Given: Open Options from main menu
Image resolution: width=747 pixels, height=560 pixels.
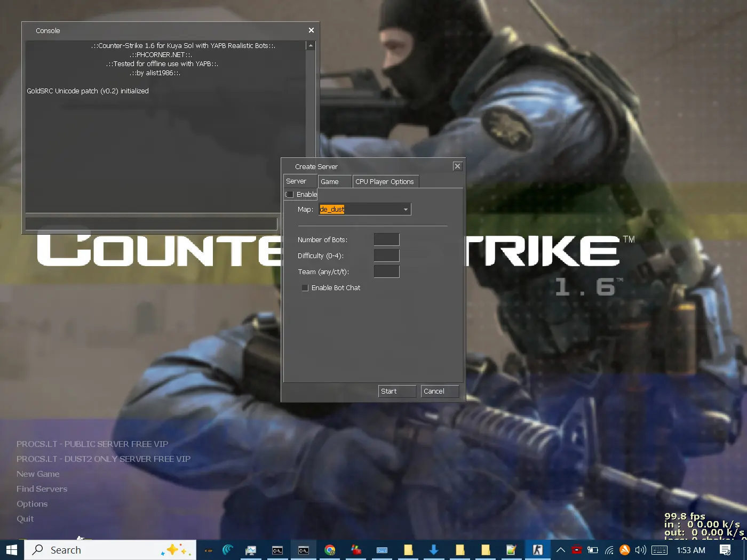Looking at the screenshot, I should click(32, 504).
